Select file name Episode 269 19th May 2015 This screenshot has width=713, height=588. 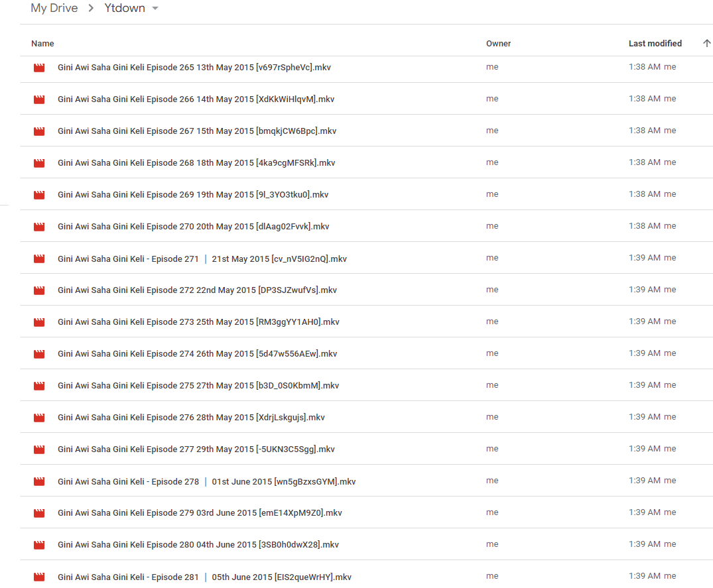pos(193,194)
